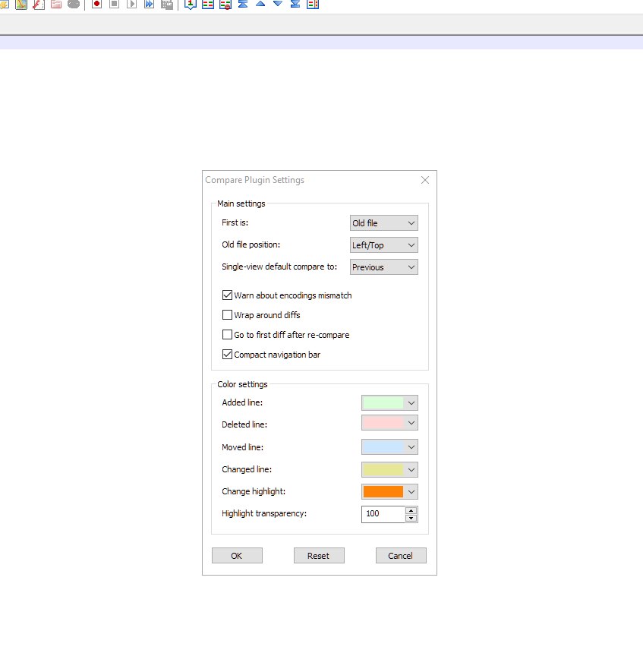Click the 'Single-view default compare to:' label

point(279,267)
